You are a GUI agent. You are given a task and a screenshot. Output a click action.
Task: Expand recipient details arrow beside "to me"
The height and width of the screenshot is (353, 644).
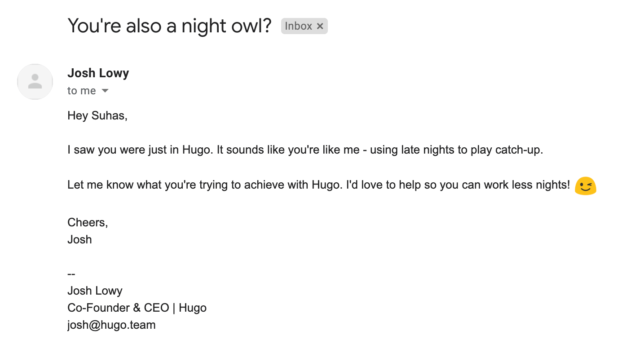click(x=105, y=91)
